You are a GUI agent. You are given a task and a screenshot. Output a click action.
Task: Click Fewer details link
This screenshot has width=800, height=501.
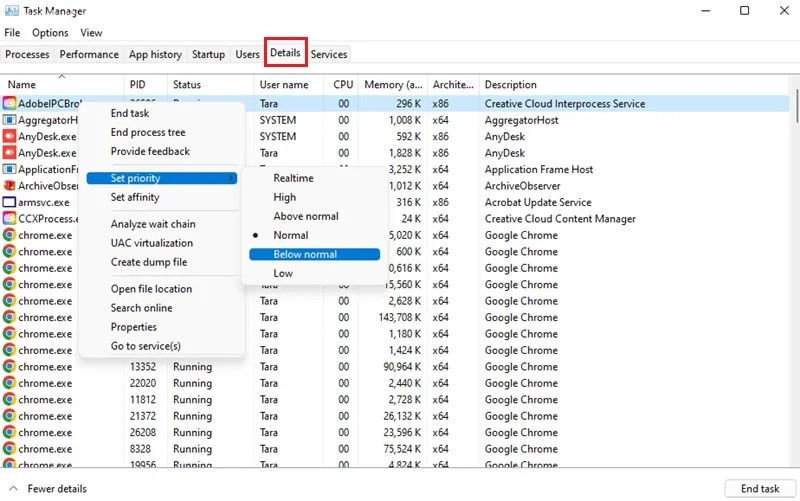click(57, 489)
